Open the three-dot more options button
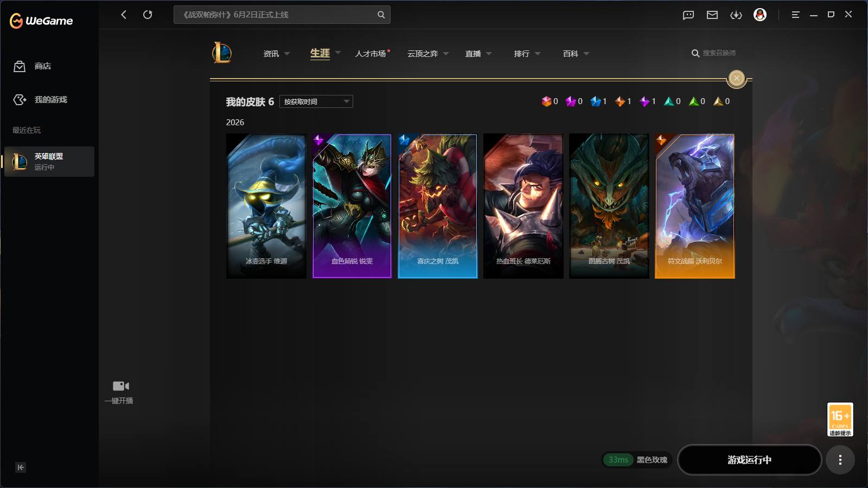The width and height of the screenshot is (868, 488). click(x=840, y=460)
